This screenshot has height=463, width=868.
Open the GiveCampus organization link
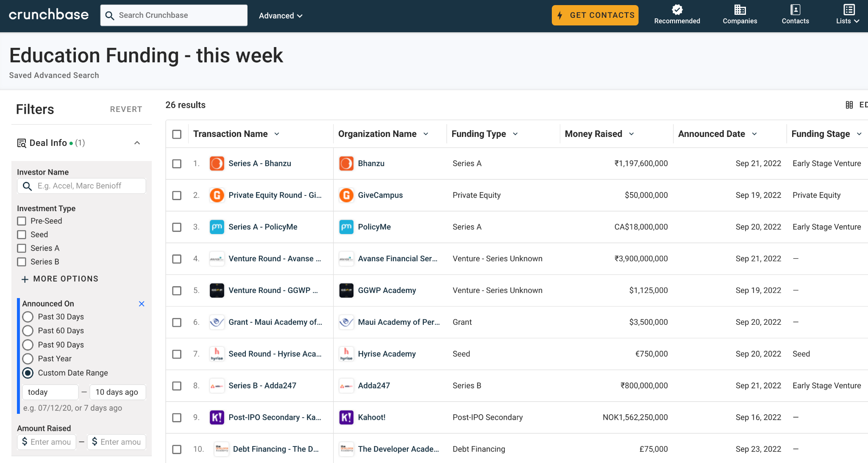(x=380, y=195)
